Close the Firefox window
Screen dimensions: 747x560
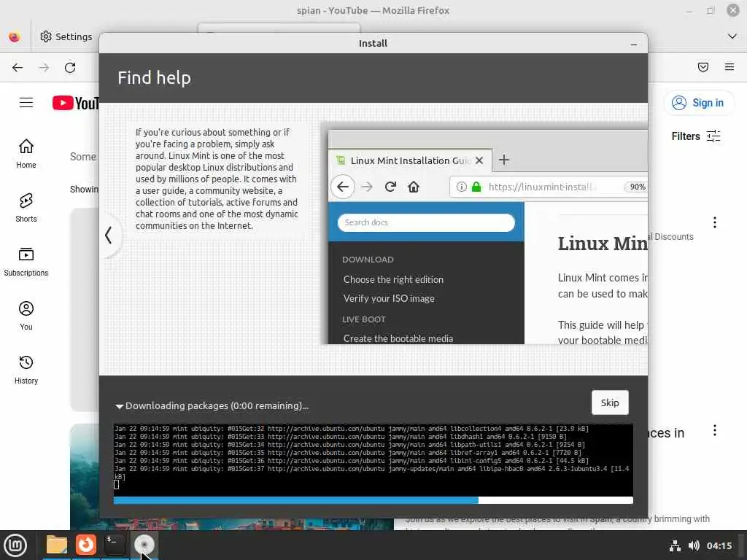pyautogui.click(x=732, y=10)
